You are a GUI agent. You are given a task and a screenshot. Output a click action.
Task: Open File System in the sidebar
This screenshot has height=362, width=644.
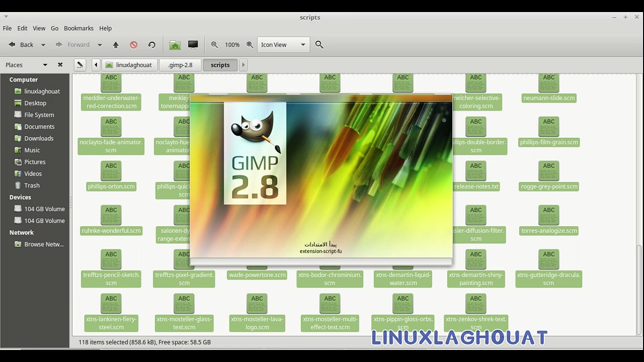(x=39, y=115)
